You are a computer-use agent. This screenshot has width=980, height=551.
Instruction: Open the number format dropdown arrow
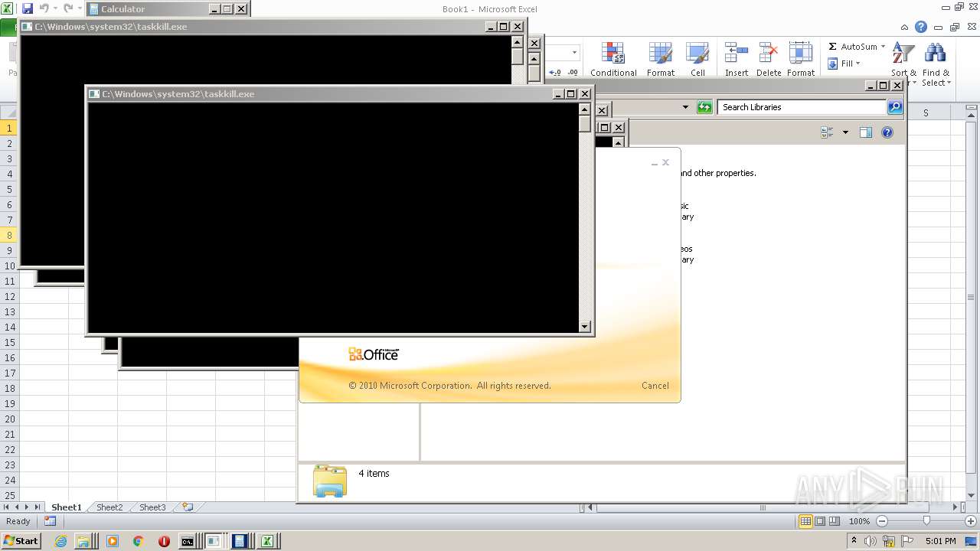574,53
